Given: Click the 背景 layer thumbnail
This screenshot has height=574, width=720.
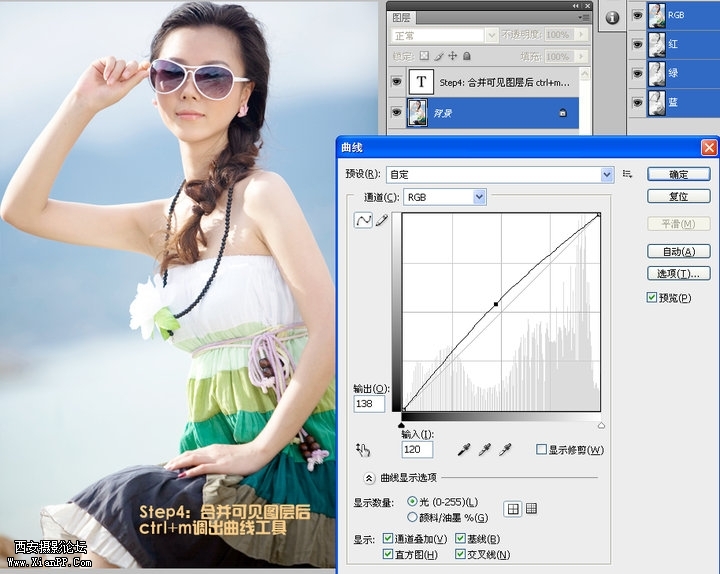Looking at the screenshot, I should 417,113.
